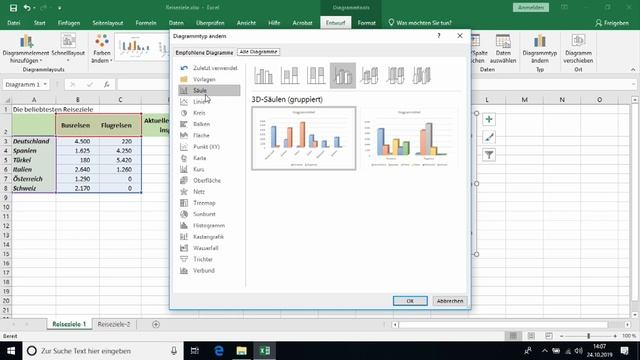Switch to Empfohlene Diagramme tab
Image resolution: width=640 pixels, height=360 pixels.
coord(204,52)
